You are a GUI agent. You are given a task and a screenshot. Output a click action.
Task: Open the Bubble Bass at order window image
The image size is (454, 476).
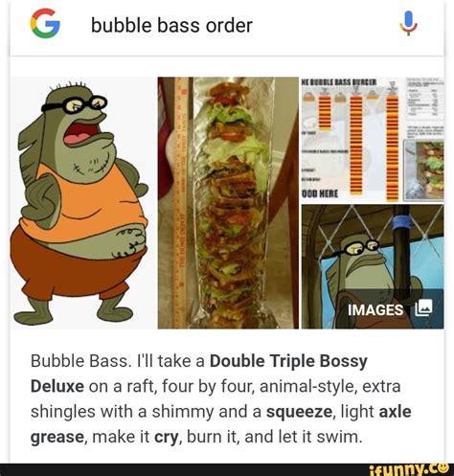pos(373,267)
